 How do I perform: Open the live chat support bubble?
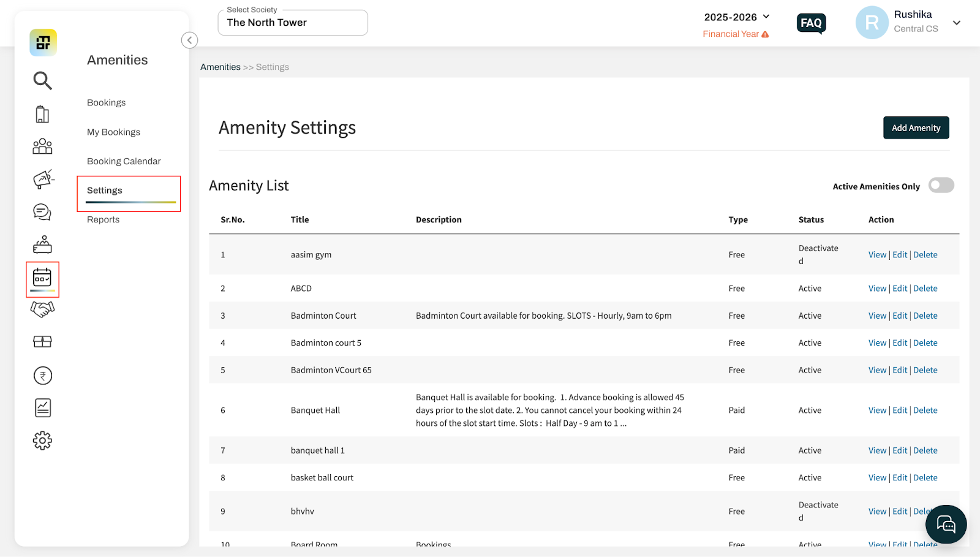point(946,525)
